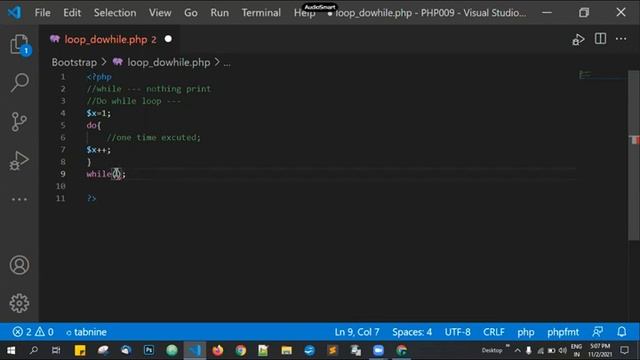This screenshot has width=640, height=360.
Task: Open Windows Action Center notifications
Action: (x=624, y=350)
